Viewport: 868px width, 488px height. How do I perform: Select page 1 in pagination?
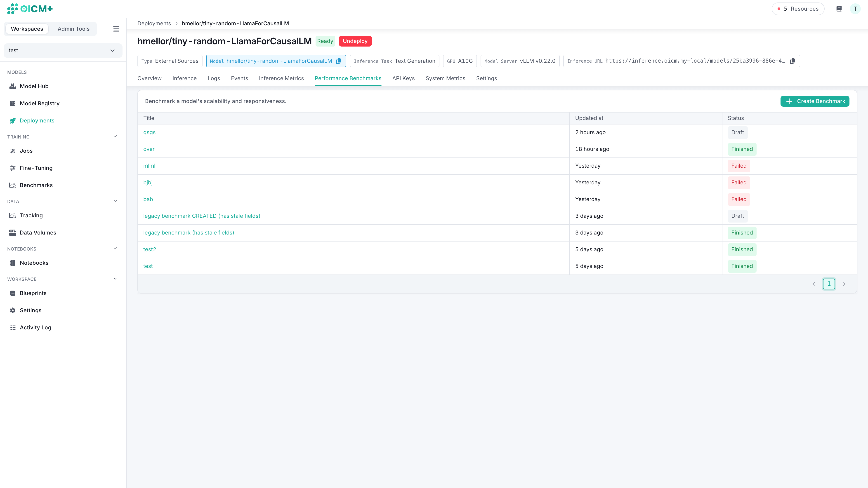pos(829,284)
